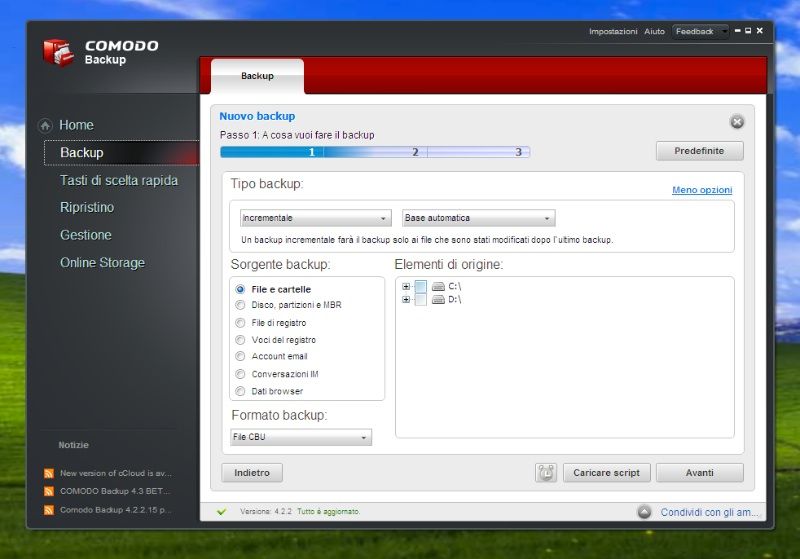Select Disco, partizioni e MBR option
800x559 pixels.
(x=240, y=305)
